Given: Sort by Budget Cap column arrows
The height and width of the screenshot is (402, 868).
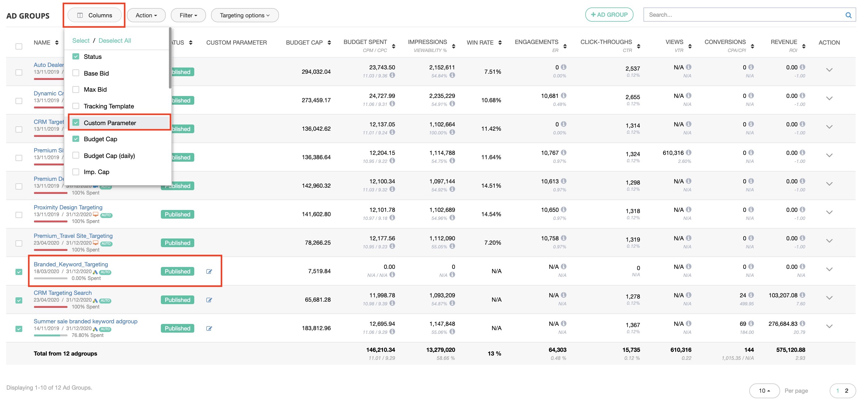Looking at the screenshot, I should [x=329, y=42].
